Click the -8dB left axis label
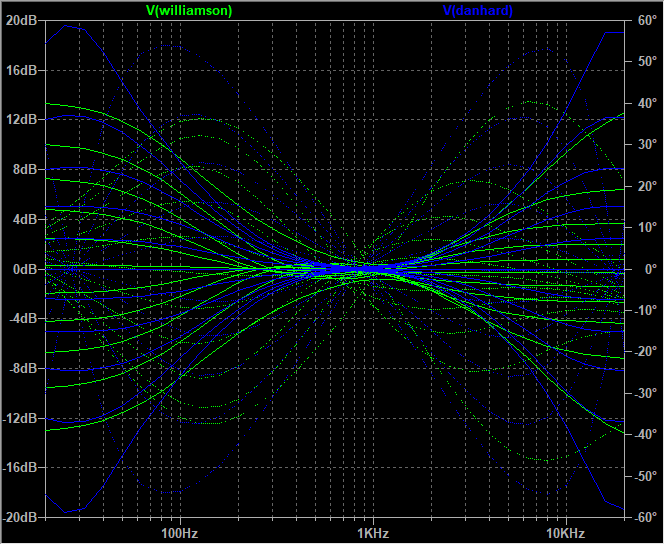 coord(23,368)
